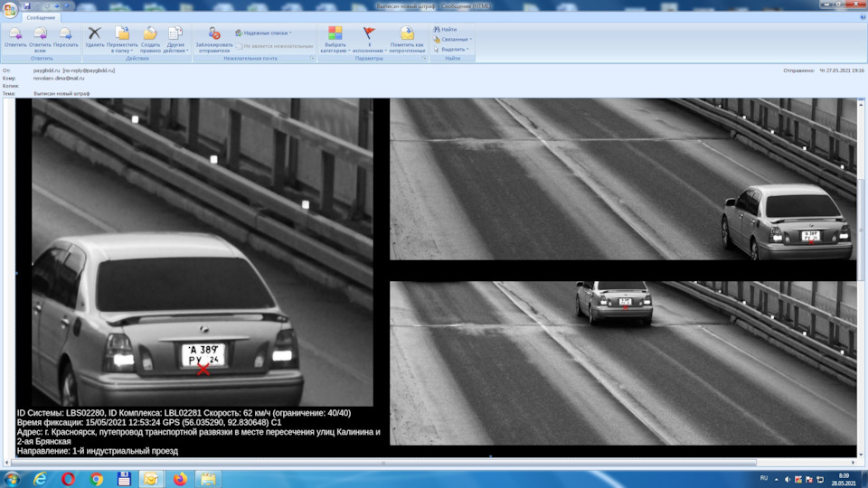Open the Выделить dropdown

coord(450,49)
